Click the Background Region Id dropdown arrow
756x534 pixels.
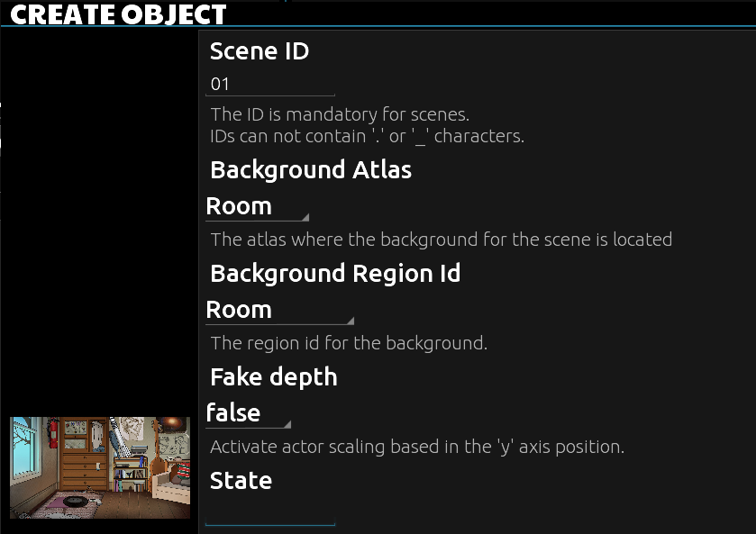click(350, 321)
